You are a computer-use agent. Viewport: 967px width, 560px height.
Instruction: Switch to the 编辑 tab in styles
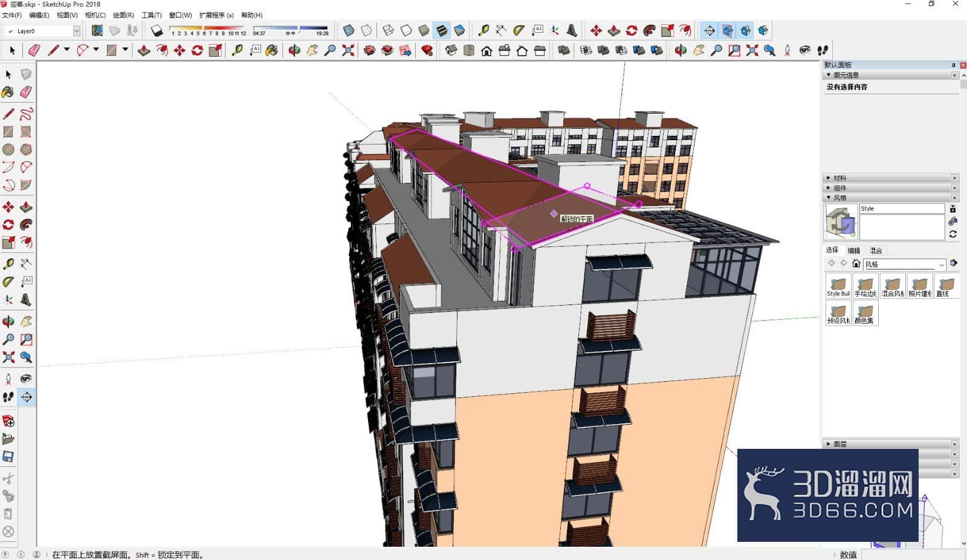[853, 250]
